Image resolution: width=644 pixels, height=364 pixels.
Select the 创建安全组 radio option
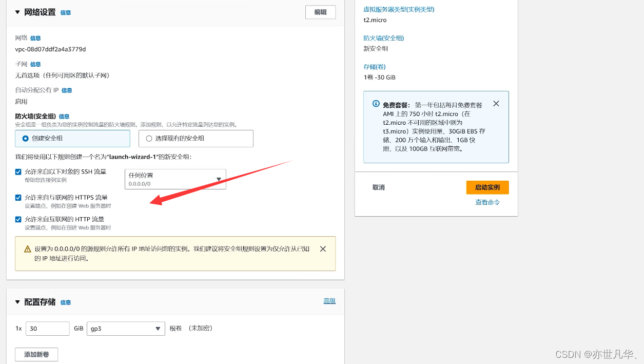(x=73, y=139)
